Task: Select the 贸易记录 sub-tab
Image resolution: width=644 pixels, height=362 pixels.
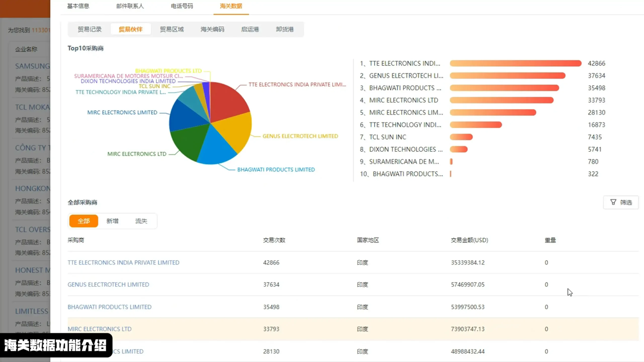Action: click(90, 29)
